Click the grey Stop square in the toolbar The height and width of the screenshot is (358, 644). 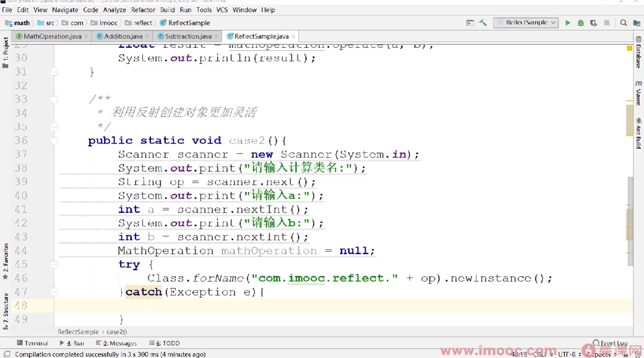[607, 23]
